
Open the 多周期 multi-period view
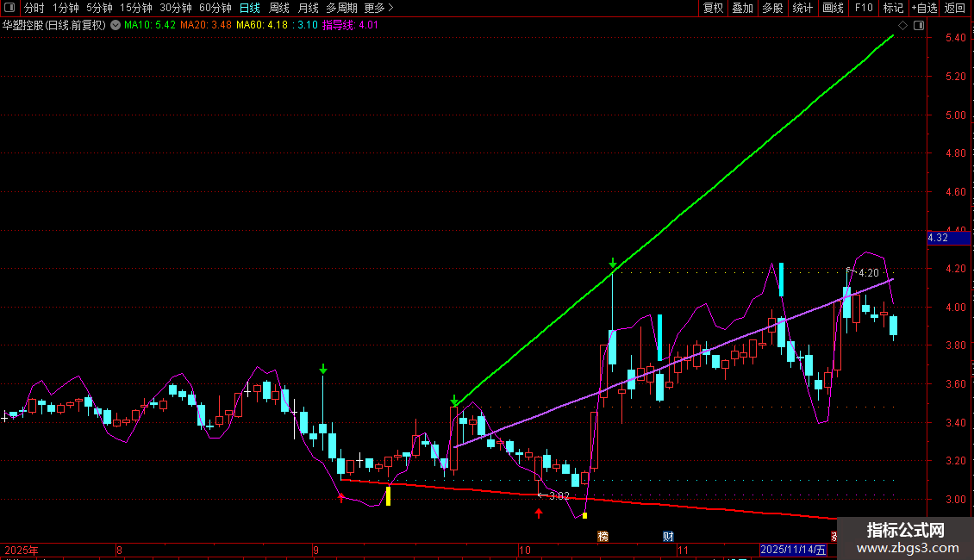pyautogui.click(x=341, y=8)
